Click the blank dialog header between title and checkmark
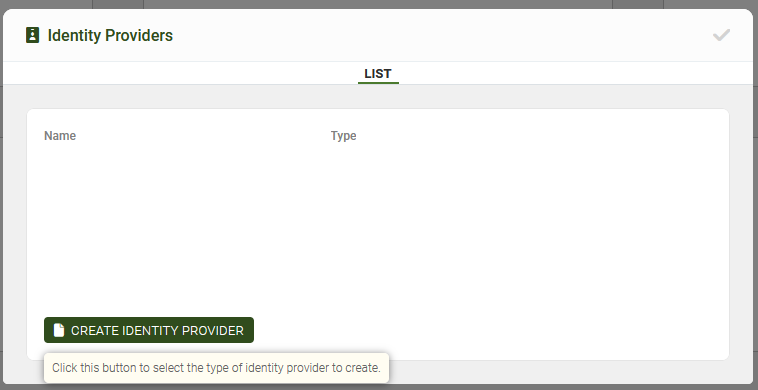This screenshot has width=758, height=390. [442, 35]
